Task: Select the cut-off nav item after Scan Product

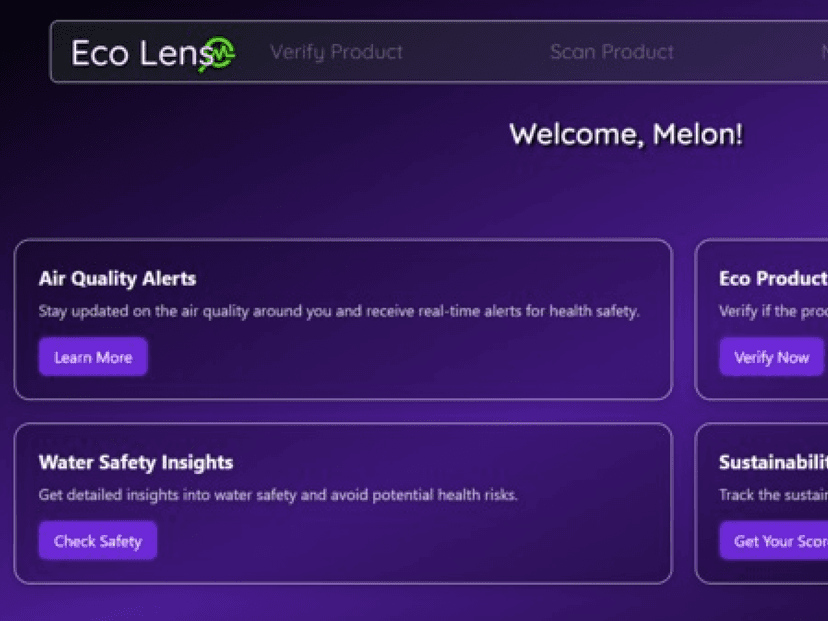Action: point(823,52)
